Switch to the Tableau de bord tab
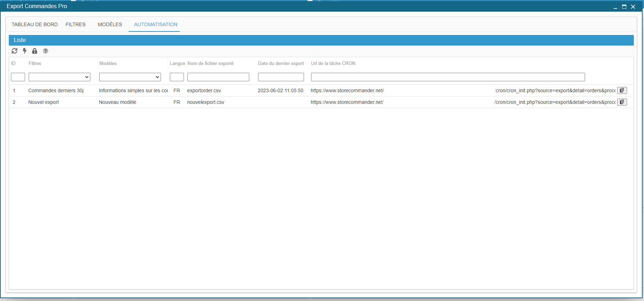 point(35,24)
